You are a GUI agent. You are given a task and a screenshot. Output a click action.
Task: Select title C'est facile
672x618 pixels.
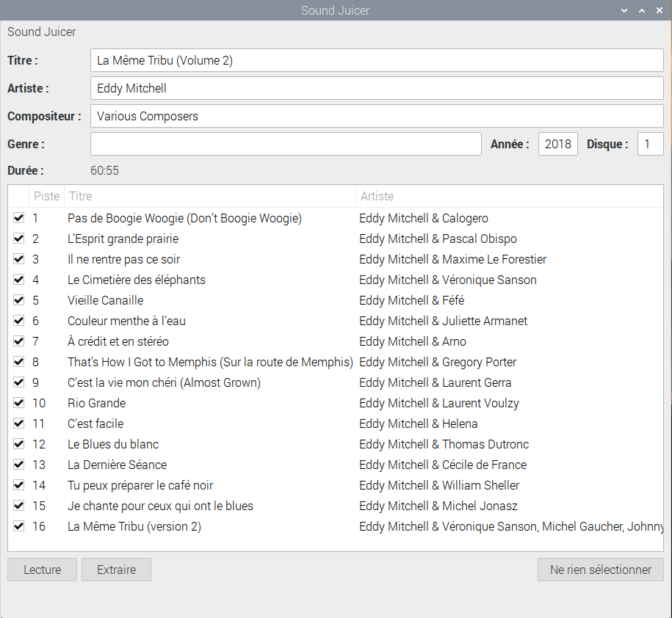[x=95, y=423]
